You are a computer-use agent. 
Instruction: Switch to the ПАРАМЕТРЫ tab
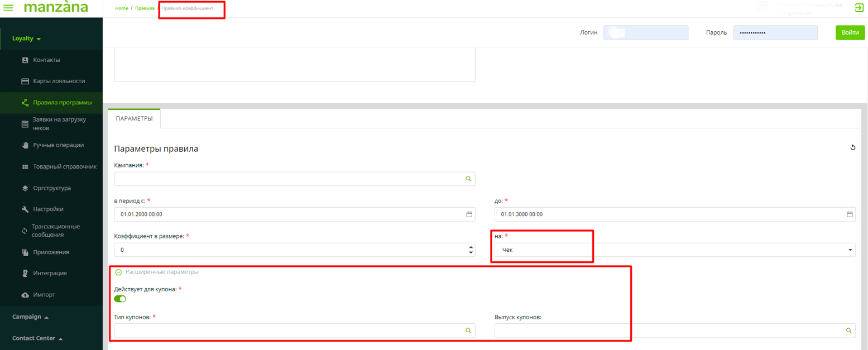(134, 119)
